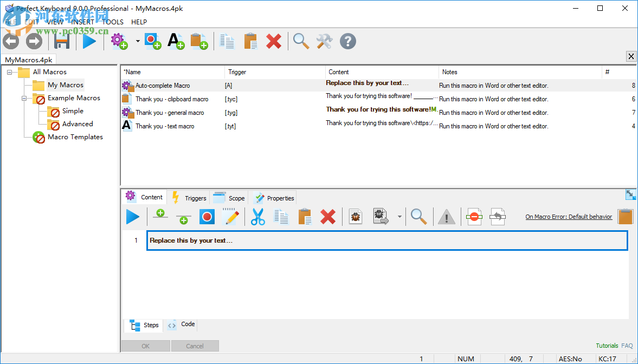Collapse the All Macros tree node
Screen dimensions: 638x364
[9, 72]
